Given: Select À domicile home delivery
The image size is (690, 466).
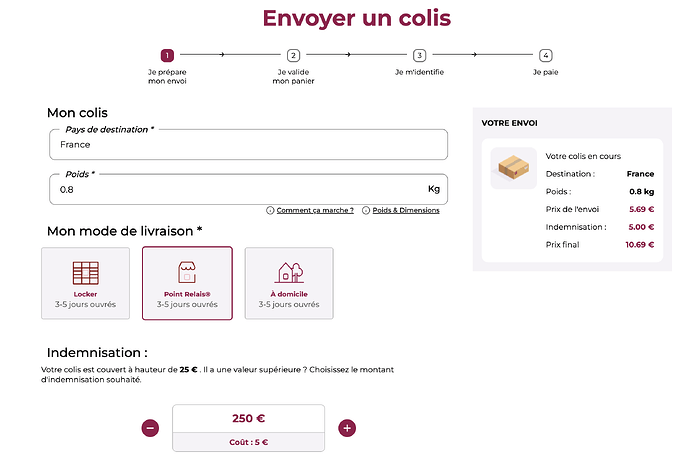Looking at the screenshot, I should click(x=288, y=283).
